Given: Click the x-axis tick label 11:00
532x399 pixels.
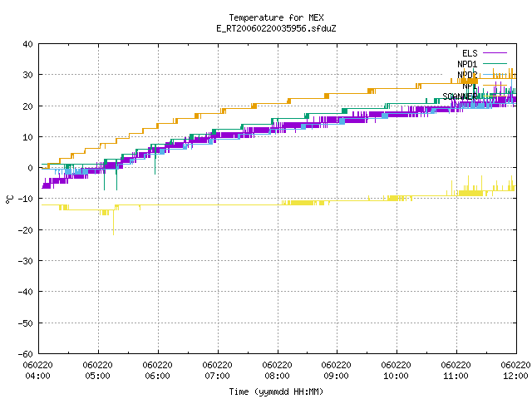Looking at the screenshot, I should 456,376.
